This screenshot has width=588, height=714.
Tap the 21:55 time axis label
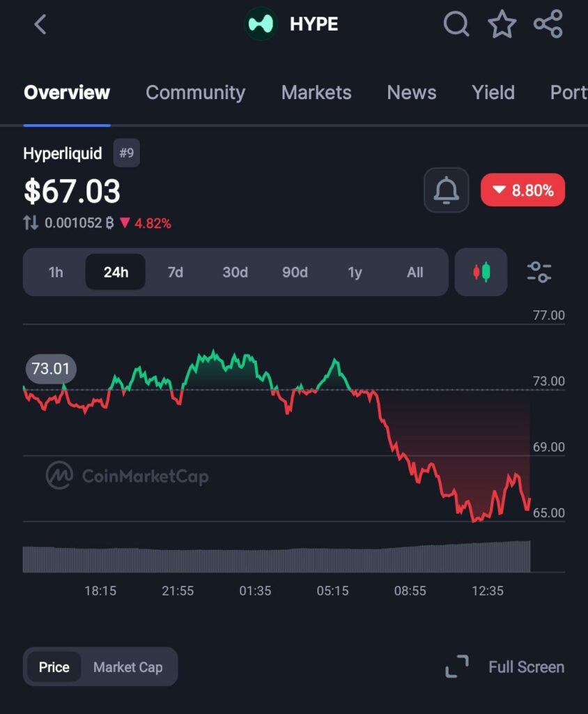[178, 591]
